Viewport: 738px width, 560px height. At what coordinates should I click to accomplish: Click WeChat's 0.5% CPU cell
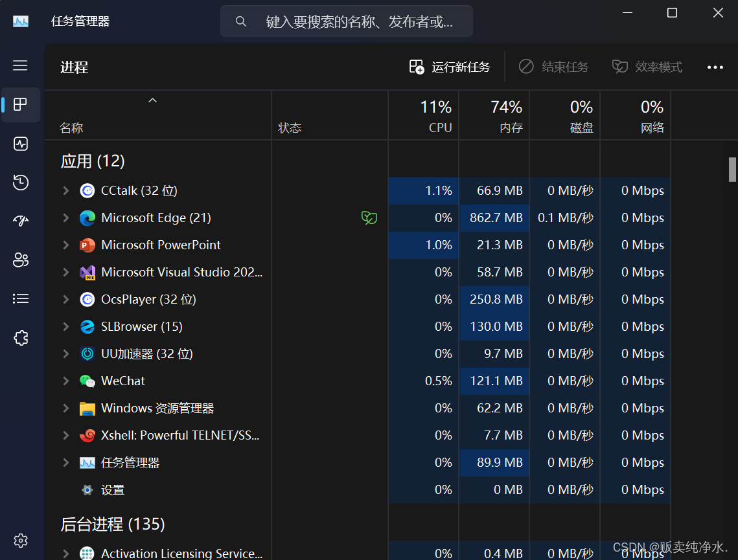point(423,381)
